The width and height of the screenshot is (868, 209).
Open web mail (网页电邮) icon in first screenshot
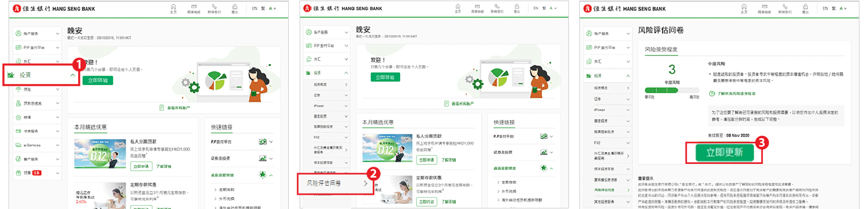click(193, 6)
